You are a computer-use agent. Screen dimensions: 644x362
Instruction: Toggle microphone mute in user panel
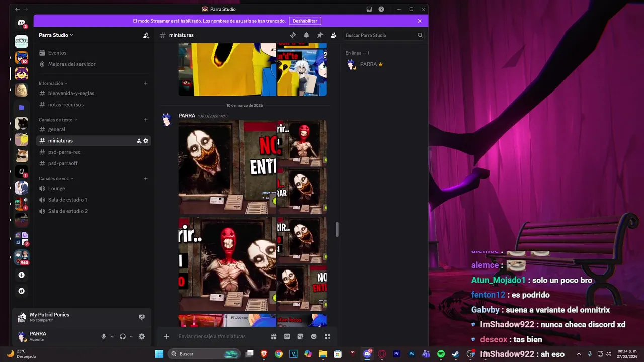(x=104, y=336)
